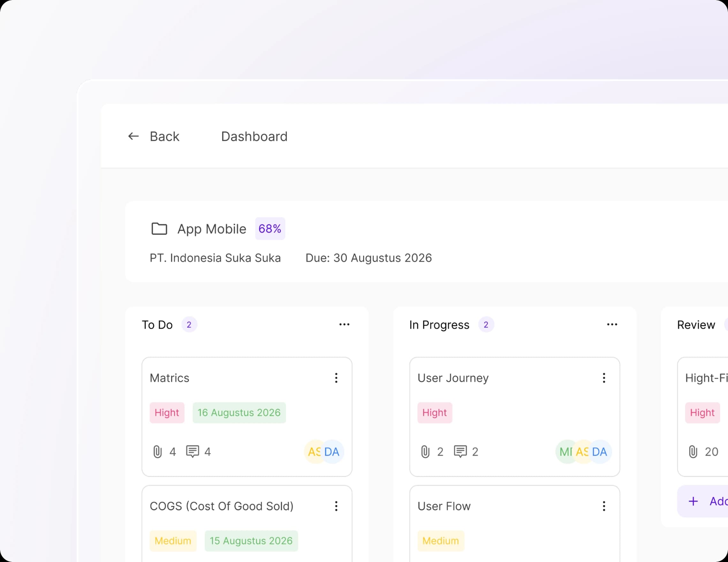Click 15 Augustus 2026 date tag
This screenshot has height=562, width=728.
pyautogui.click(x=251, y=541)
